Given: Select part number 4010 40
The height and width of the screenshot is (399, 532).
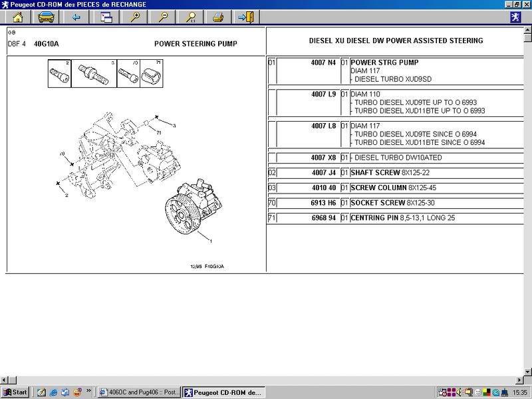Looking at the screenshot, I should 324,188.
